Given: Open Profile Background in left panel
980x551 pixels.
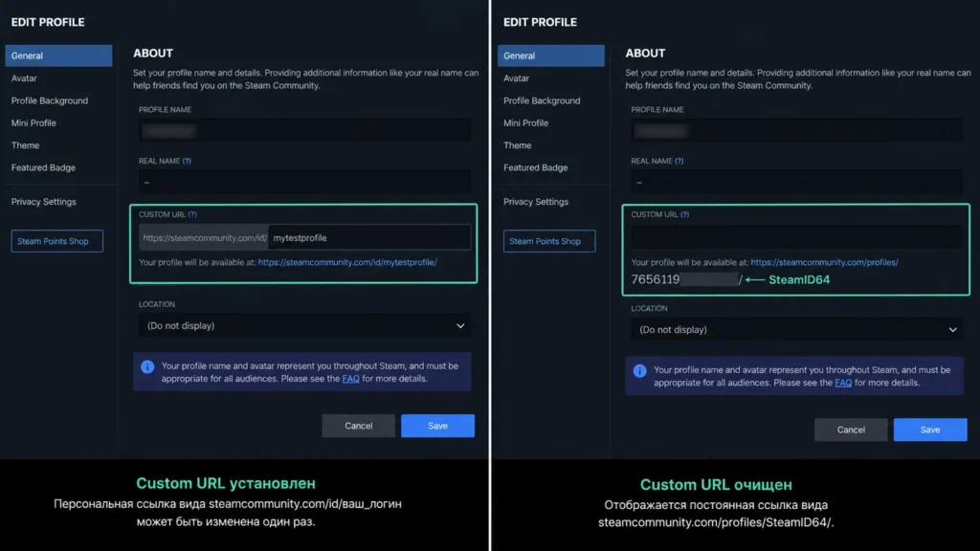Looking at the screenshot, I should click(x=50, y=100).
